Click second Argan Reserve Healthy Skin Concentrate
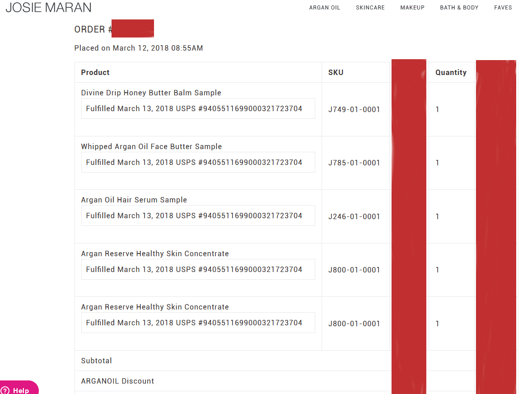The width and height of the screenshot is (532, 394). pos(155,307)
